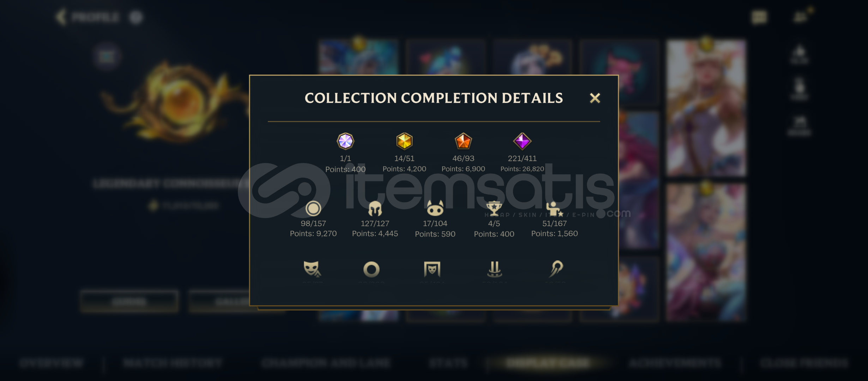868x381 pixels.
Task: Open the tall blonde character skin thumbnail
Action: click(706, 108)
